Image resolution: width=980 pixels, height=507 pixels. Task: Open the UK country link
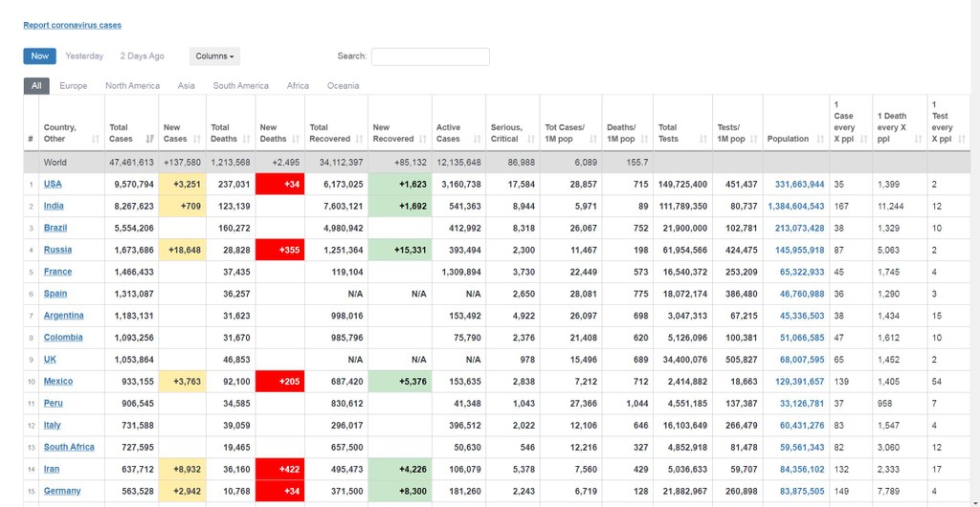tap(50, 359)
